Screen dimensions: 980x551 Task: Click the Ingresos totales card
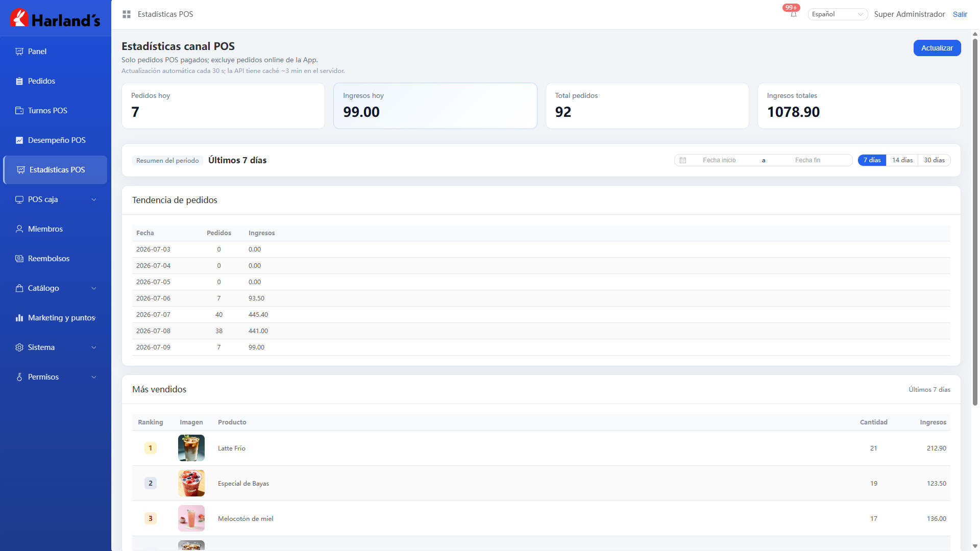click(x=859, y=106)
